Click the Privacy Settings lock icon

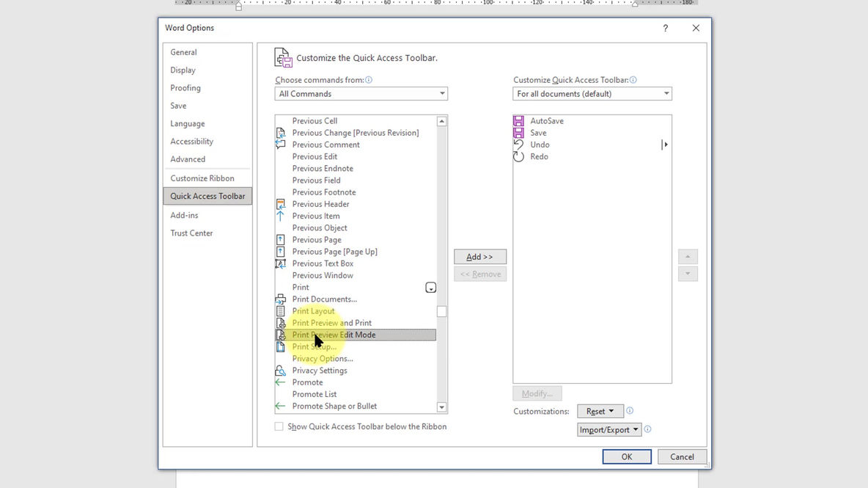(281, 371)
